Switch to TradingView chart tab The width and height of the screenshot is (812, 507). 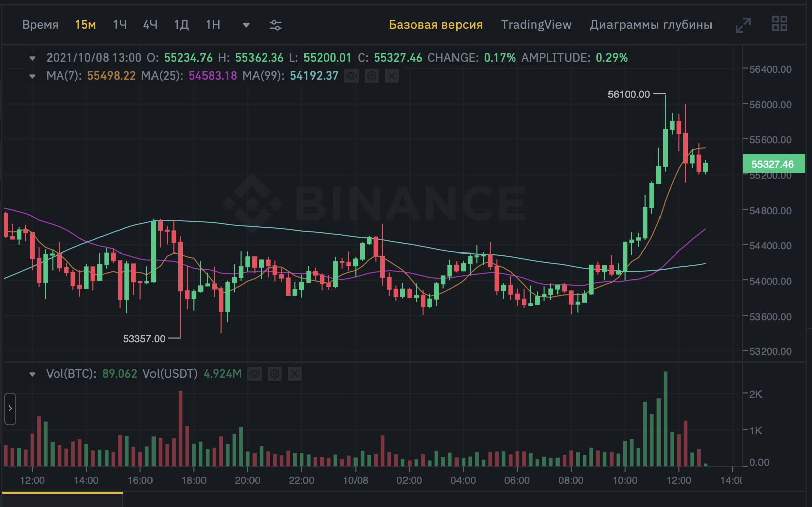pos(536,25)
